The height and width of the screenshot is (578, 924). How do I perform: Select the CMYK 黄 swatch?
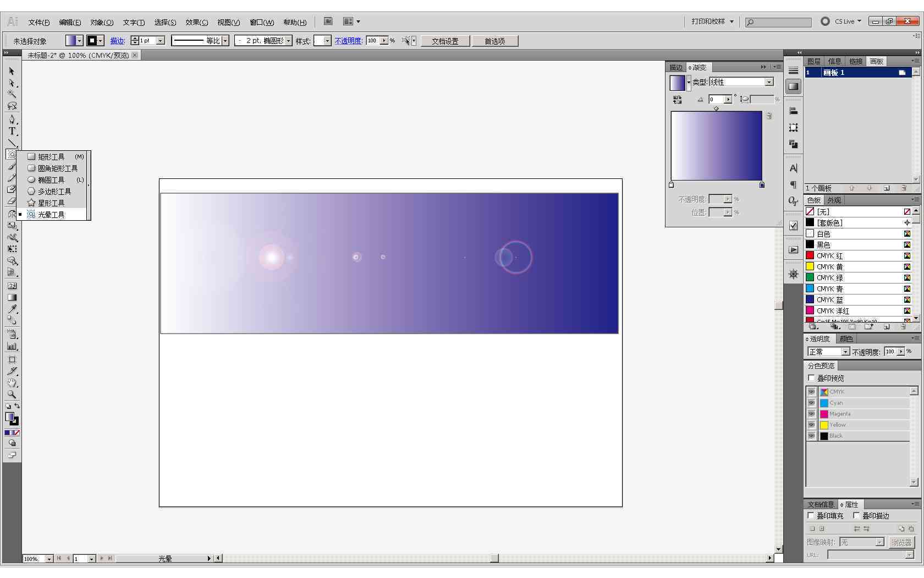pyautogui.click(x=858, y=266)
